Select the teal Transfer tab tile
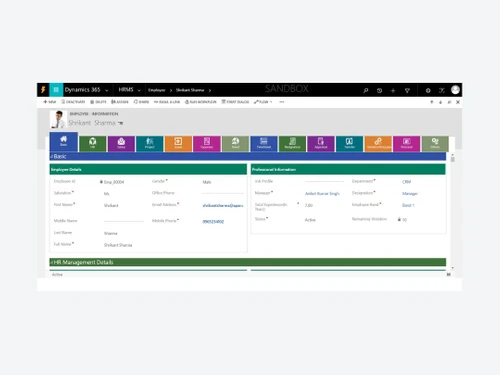The height and width of the screenshot is (375, 500). point(349,144)
